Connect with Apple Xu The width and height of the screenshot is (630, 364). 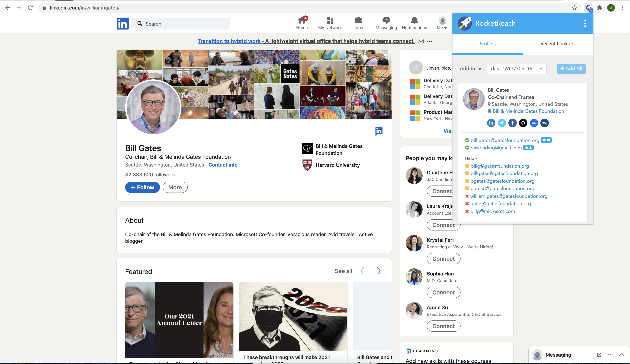click(x=443, y=326)
